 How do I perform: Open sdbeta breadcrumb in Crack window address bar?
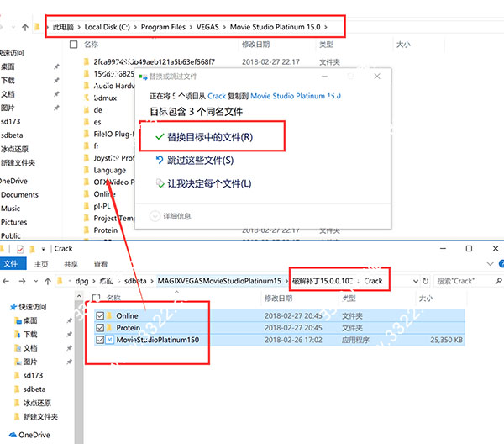coord(135,281)
